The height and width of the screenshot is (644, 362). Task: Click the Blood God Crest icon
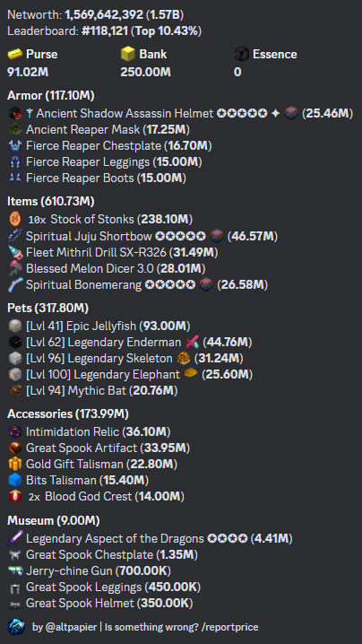[14, 497]
